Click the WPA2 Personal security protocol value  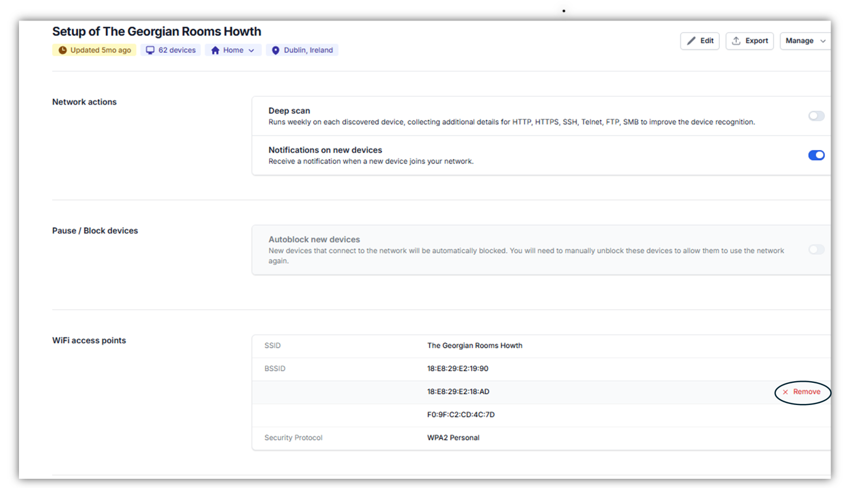pos(453,438)
